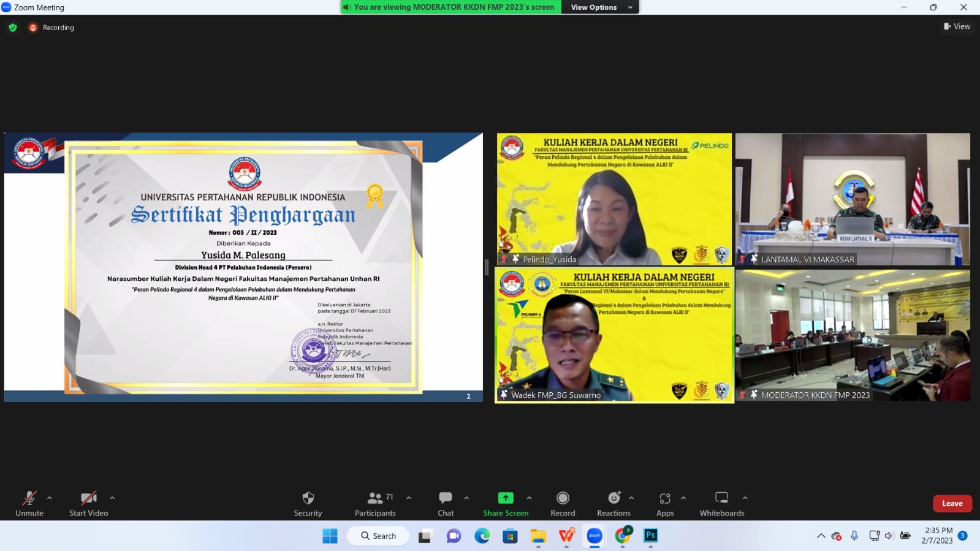The width and height of the screenshot is (980, 551).
Task: Expand participants options arrow
Action: [409, 498]
